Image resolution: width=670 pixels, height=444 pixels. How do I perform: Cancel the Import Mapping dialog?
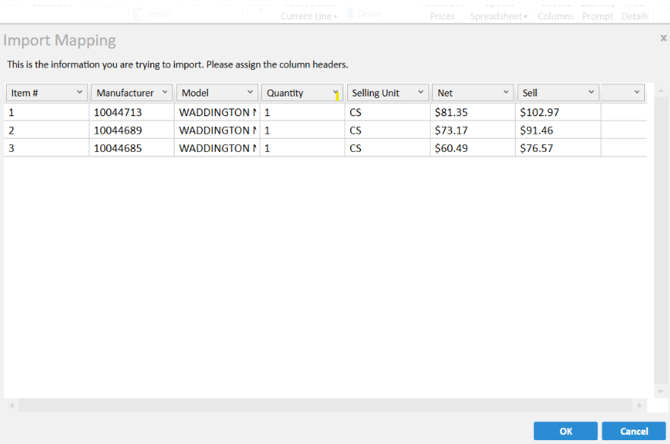(634, 431)
